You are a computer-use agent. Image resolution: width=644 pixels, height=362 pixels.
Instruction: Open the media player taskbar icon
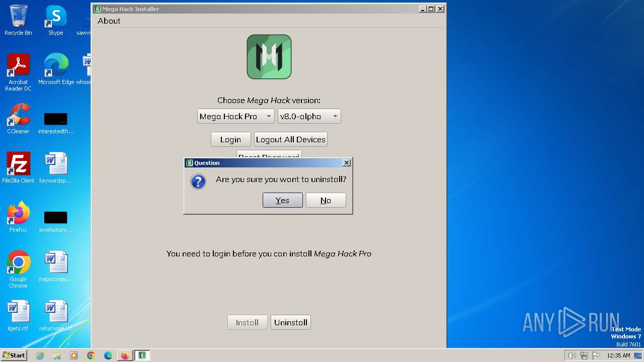pos(74,355)
